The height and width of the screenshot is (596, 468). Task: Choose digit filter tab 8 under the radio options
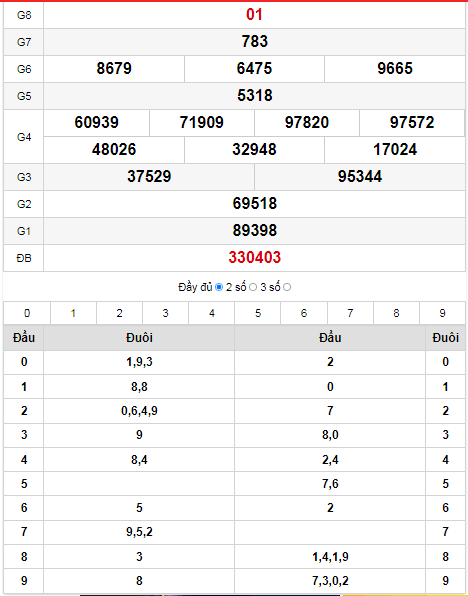(396, 313)
